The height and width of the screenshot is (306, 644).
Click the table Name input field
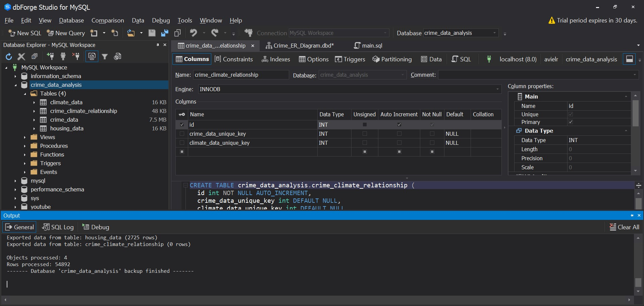(x=240, y=75)
